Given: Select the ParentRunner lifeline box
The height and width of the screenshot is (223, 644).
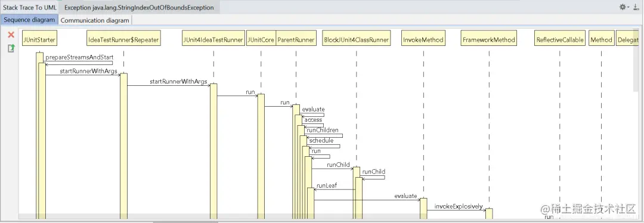Looking at the screenshot, I should pos(296,38).
